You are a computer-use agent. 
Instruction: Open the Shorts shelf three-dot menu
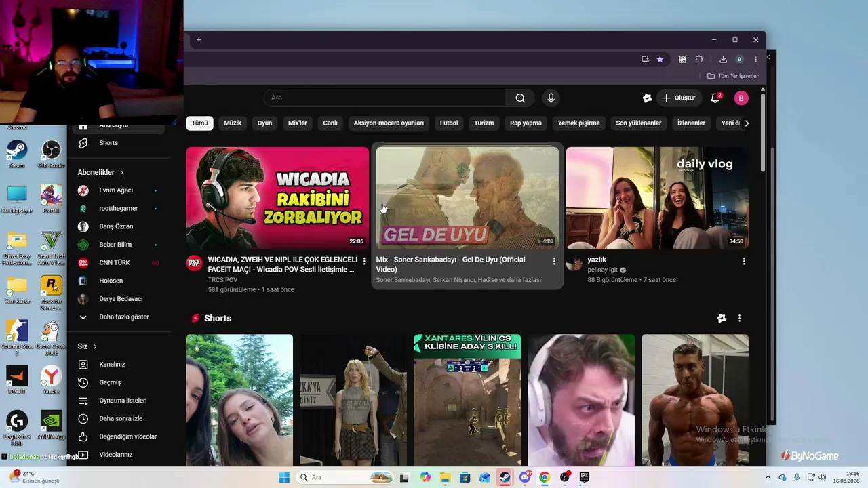click(x=739, y=319)
